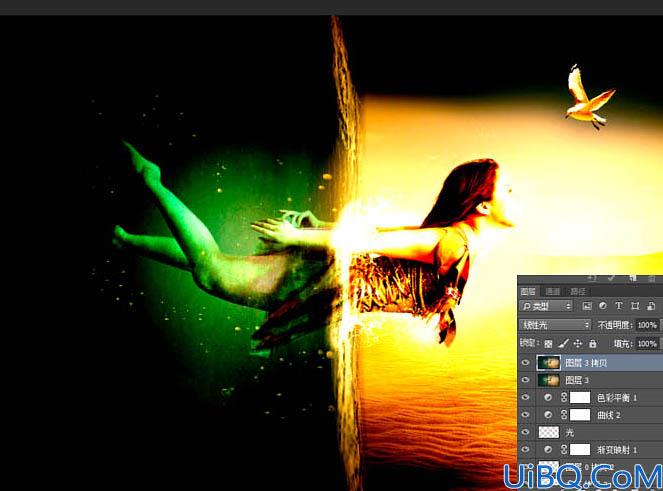Toggle visibility of 曲线 2 layer
This screenshot has height=491, width=663.
coord(526,415)
